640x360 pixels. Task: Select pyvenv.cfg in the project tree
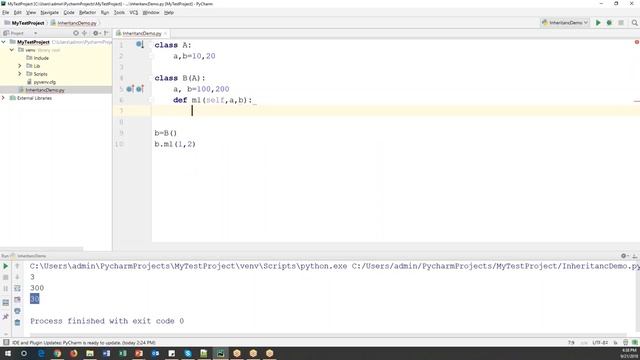41,82
